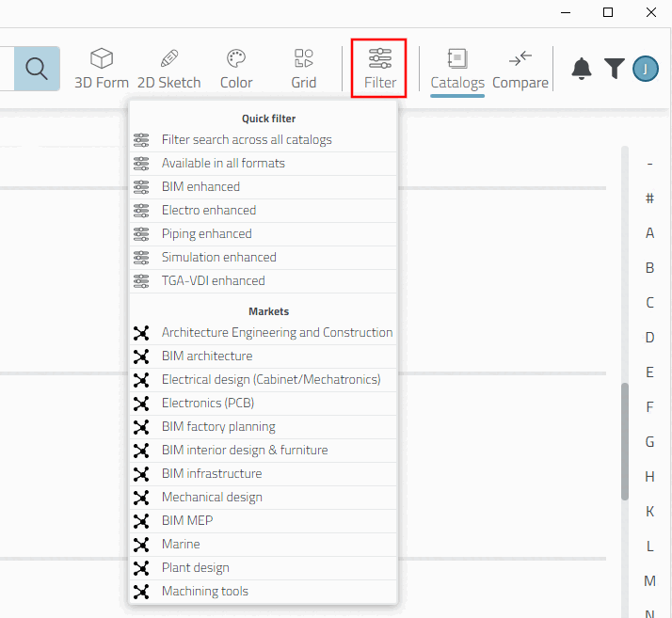Select BIM infrastructure market
The width and height of the screenshot is (672, 618).
pyautogui.click(x=264, y=474)
